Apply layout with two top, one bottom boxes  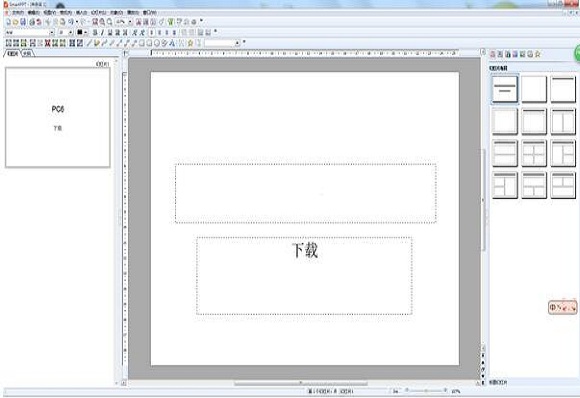563,185
